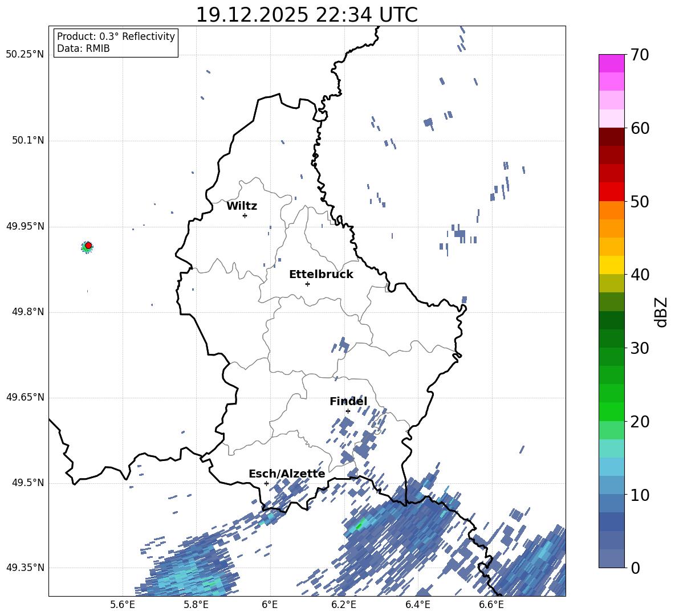
Task: Click the magenta top colorbar segment
Action: point(611,63)
